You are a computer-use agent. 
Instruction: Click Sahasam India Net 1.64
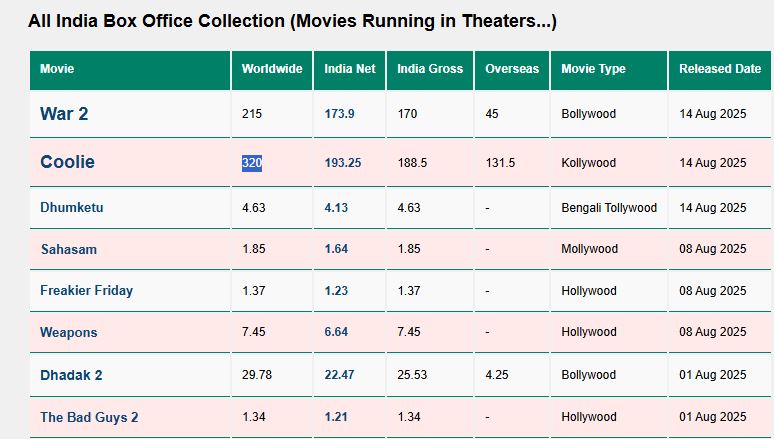(336, 249)
